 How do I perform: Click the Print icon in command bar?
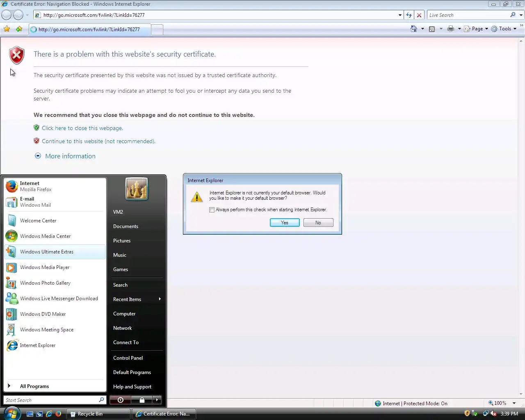451,29
